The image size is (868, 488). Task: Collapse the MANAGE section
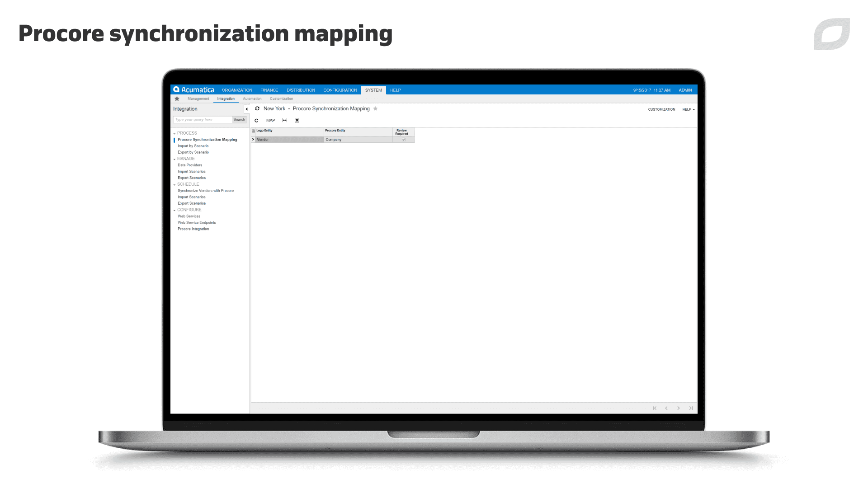(175, 159)
